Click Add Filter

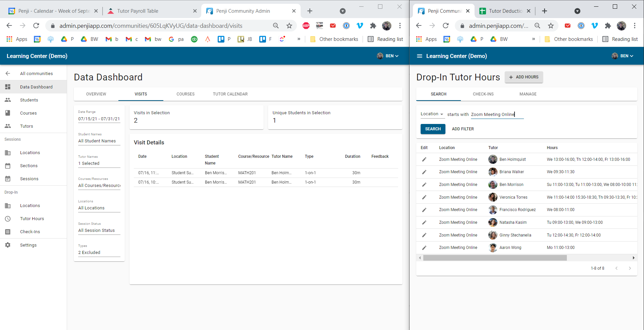pyautogui.click(x=463, y=129)
